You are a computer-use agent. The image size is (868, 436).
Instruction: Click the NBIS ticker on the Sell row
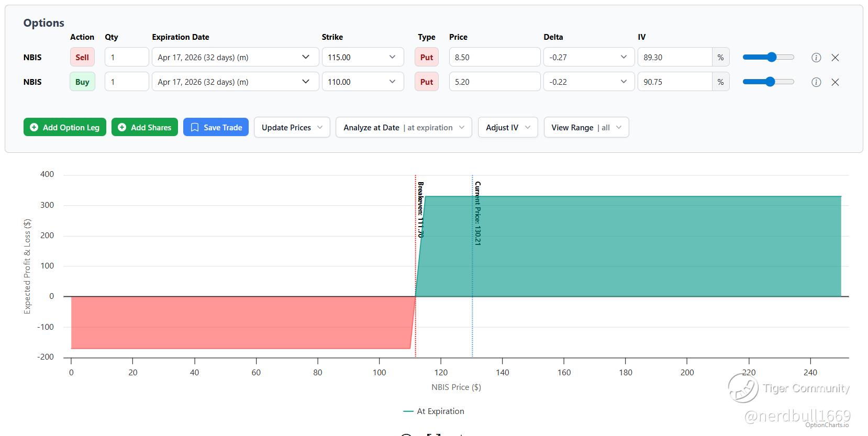click(x=32, y=57)
